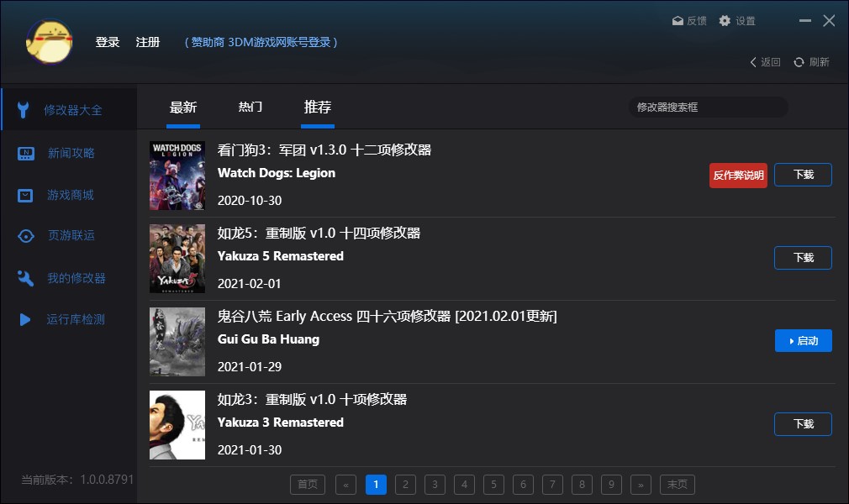Screen dimensions: 849x504
Task: Click the 刷新 refresh label
Action: 820,62
